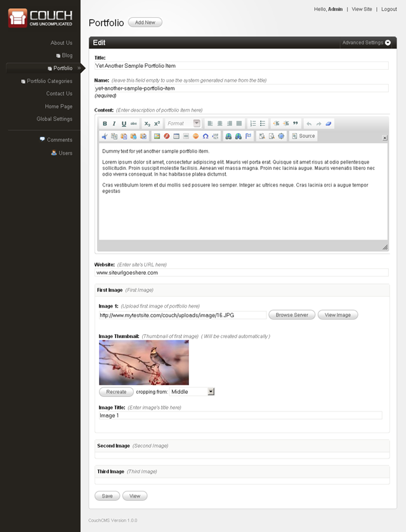Insert a numbered list in the editor
The height and width of the screenshot is (532, 406).
pyautogui.click(x=253, y=124)
